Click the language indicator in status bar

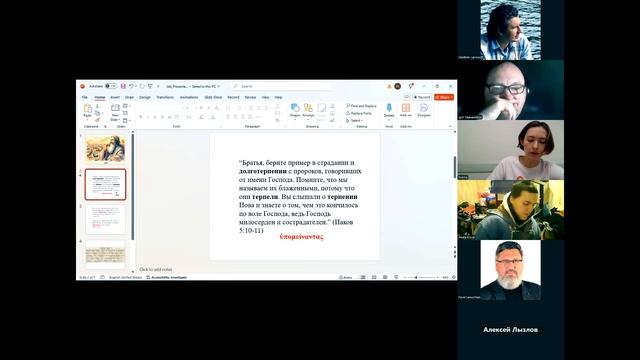click(x=125, y=277)
